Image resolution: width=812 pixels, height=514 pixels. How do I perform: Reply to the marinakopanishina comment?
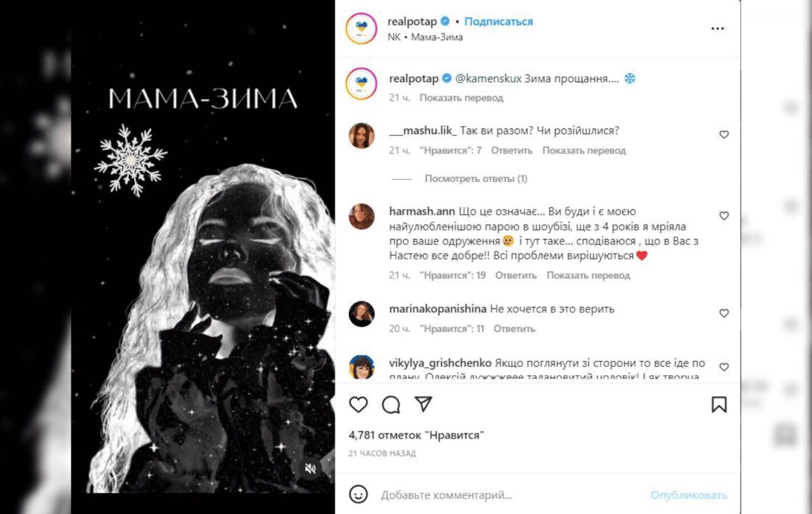tap(514, 329)
